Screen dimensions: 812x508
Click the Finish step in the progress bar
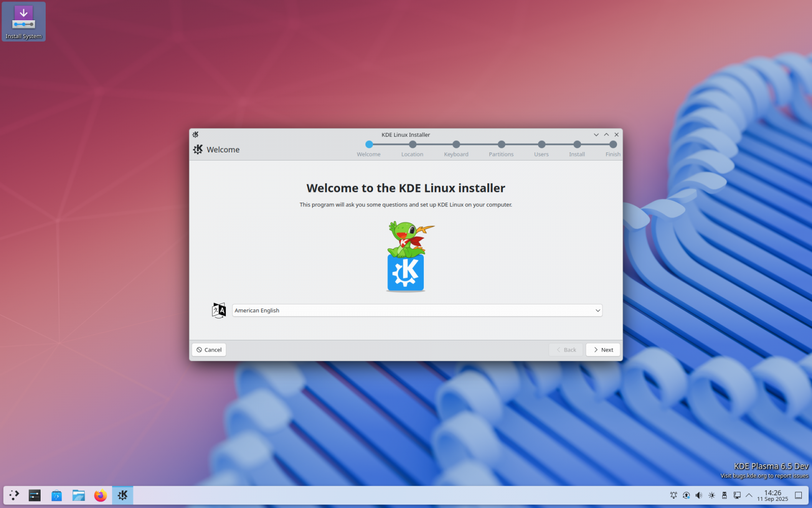pyautogui.click(x=613, y=149)
